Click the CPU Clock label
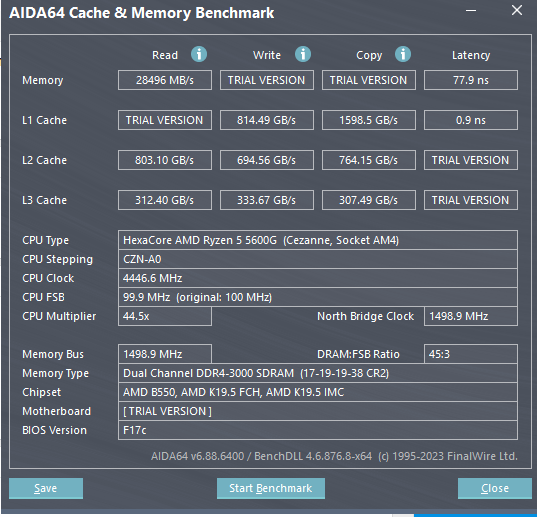The height and width of the screenshot is (517, 537). [48, 278]
